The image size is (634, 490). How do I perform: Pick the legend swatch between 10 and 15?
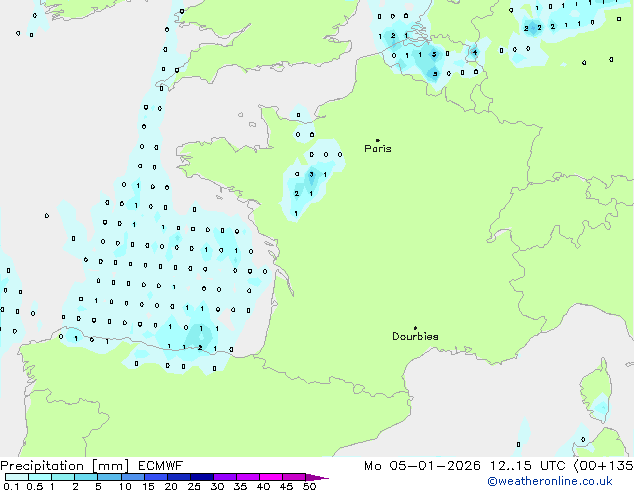click(x=132, y=477)
